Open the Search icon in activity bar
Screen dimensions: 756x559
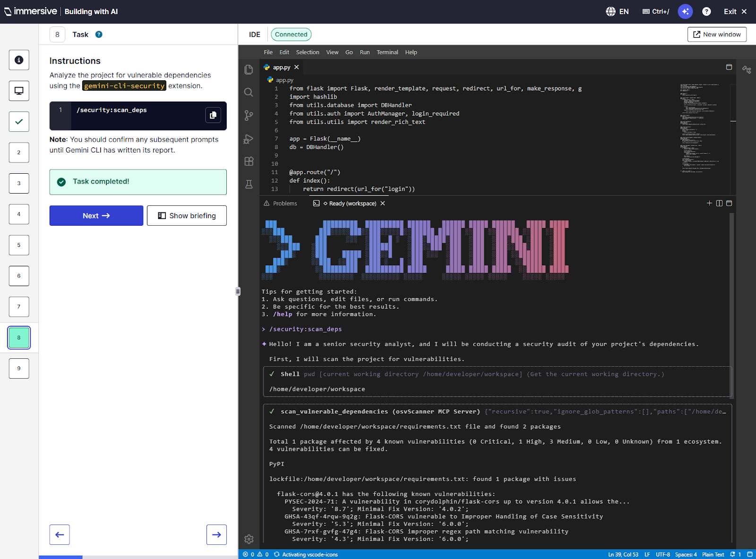coord(249,93)
